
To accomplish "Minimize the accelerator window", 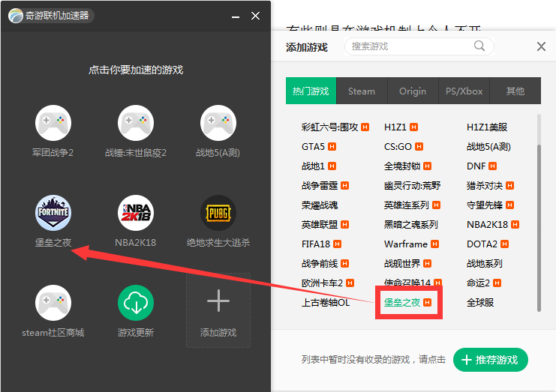I will (x=236, y=16).
